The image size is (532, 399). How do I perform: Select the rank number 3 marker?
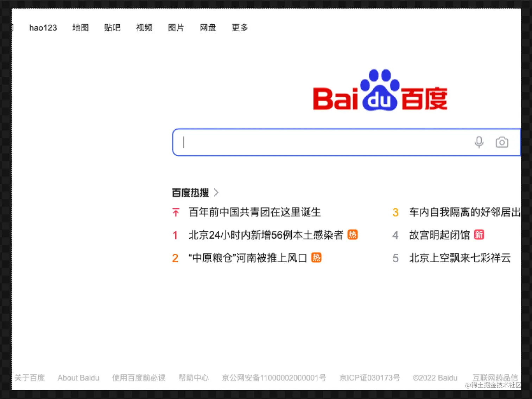[395, 212]
